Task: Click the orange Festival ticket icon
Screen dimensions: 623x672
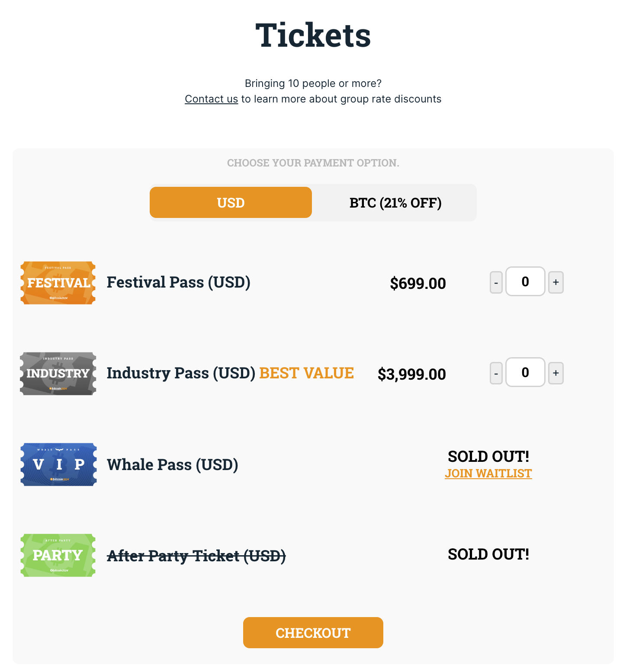Action: pyautogui.click(x=58, y=283)
